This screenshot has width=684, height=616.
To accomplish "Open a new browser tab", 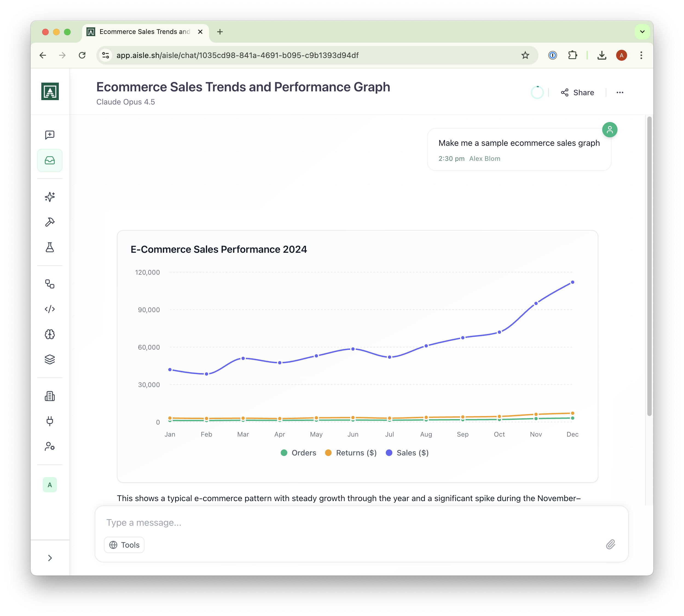I will [220, 32].
